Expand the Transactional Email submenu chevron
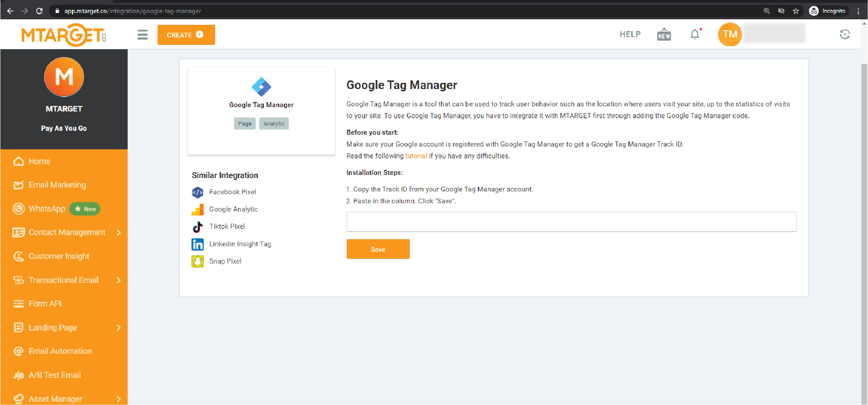 (x=119, y=280)
